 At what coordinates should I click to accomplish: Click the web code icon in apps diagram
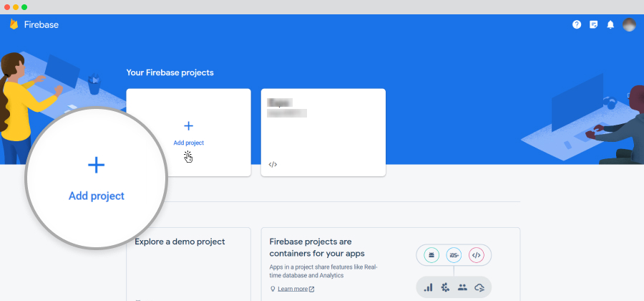477,255
